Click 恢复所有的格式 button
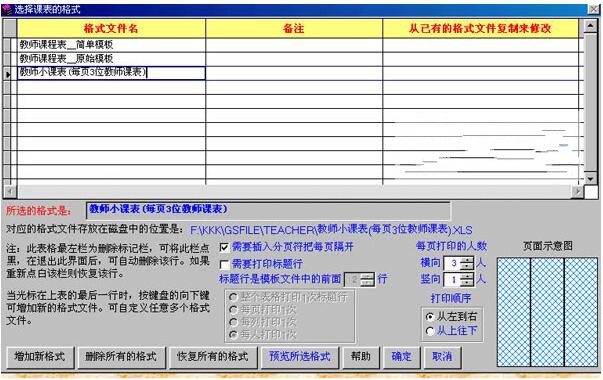The image size is (603, 380). [213, 357]
